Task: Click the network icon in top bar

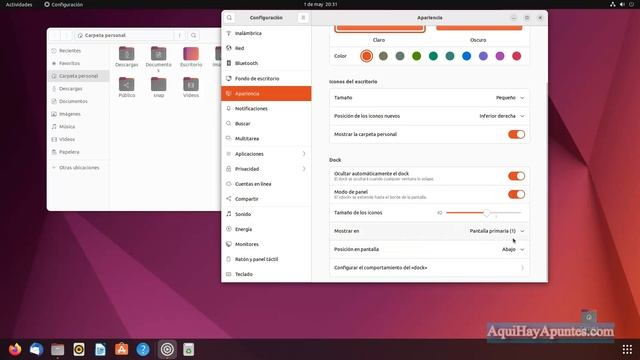Action: coord(613,4)
